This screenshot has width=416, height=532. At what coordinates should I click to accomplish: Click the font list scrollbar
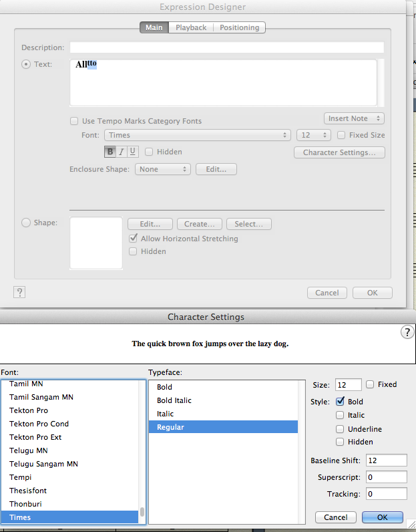coord(142,513)
